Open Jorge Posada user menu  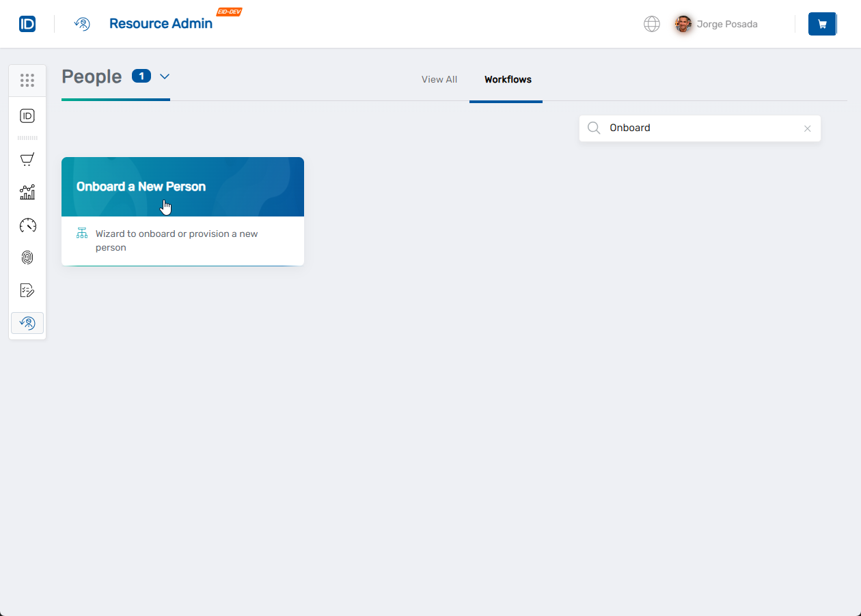716,24
